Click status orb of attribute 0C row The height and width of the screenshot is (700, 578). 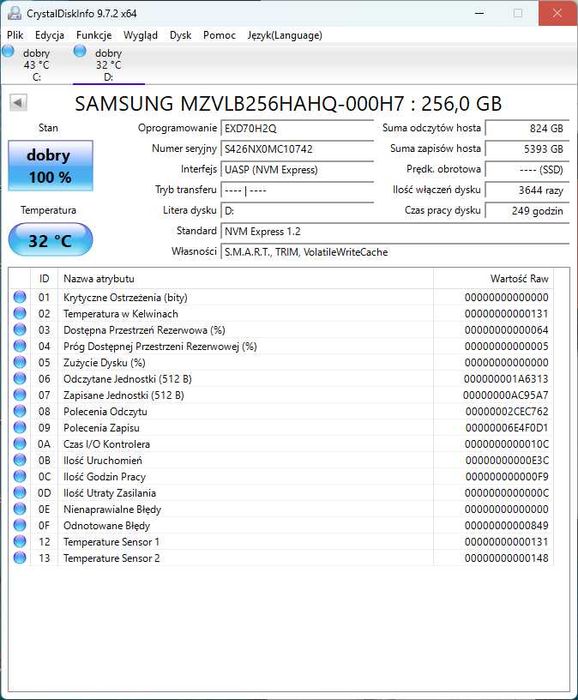tap(20, 476)
